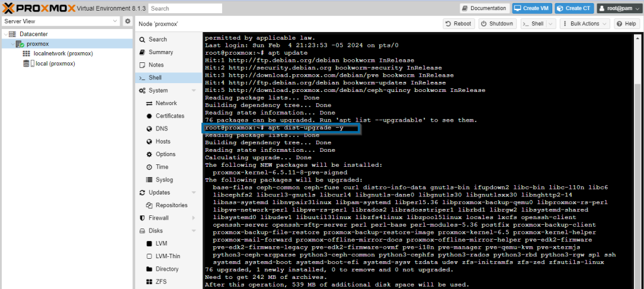Collapse the System menu section arrow
Screen dimensions: 644x289
coord(194,91)
